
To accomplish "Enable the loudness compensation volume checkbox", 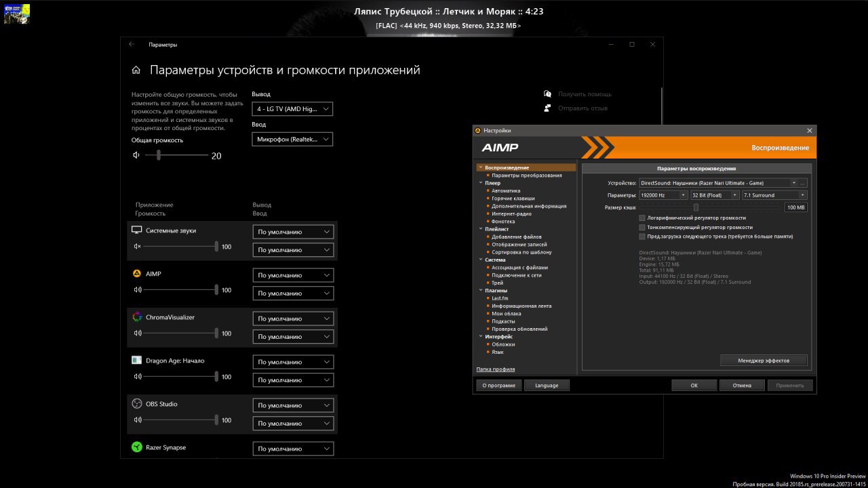I will click(642, 227).
